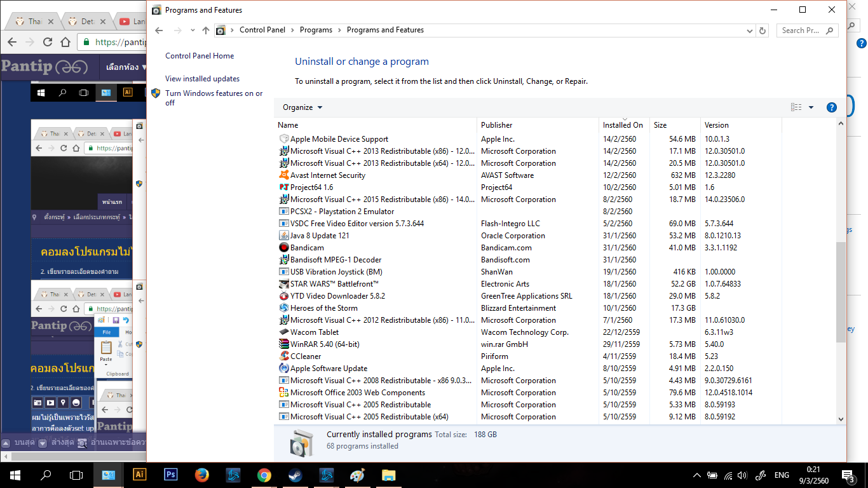Open Turn Windows features on or off
This screenshot has width=868, height=488.
click(x=214, y=98)
